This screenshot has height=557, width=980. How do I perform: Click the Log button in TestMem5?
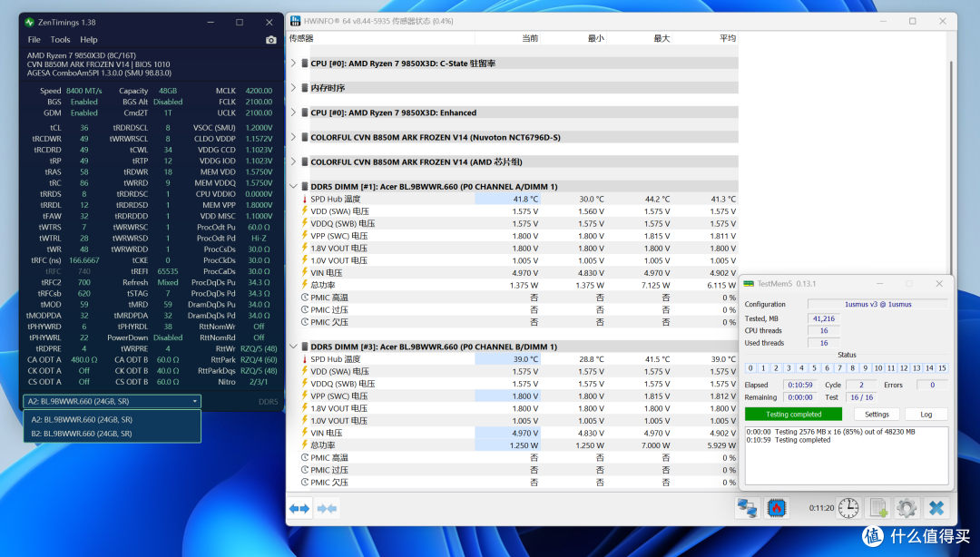pyautogui.click(x=926, y=415)
